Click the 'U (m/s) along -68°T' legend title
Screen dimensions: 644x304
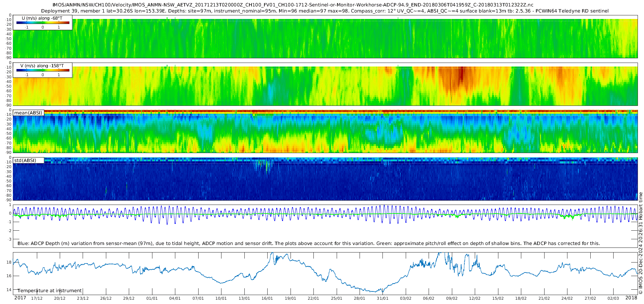click(x=42, y=18)
